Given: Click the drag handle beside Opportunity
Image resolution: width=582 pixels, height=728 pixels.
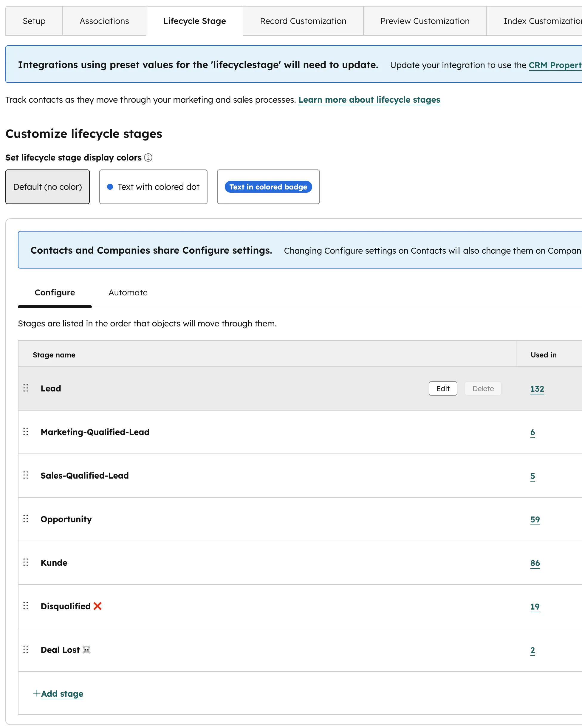Looking at the screenshot, I should pos(26,519).
